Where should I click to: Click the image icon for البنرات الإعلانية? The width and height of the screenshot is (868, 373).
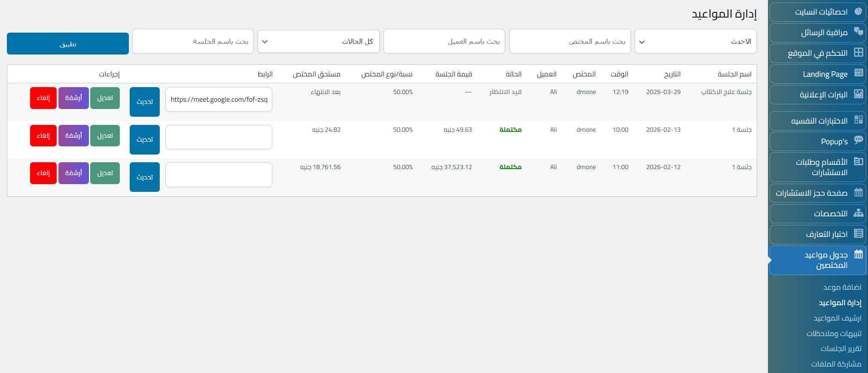click(x=858, y=94)
